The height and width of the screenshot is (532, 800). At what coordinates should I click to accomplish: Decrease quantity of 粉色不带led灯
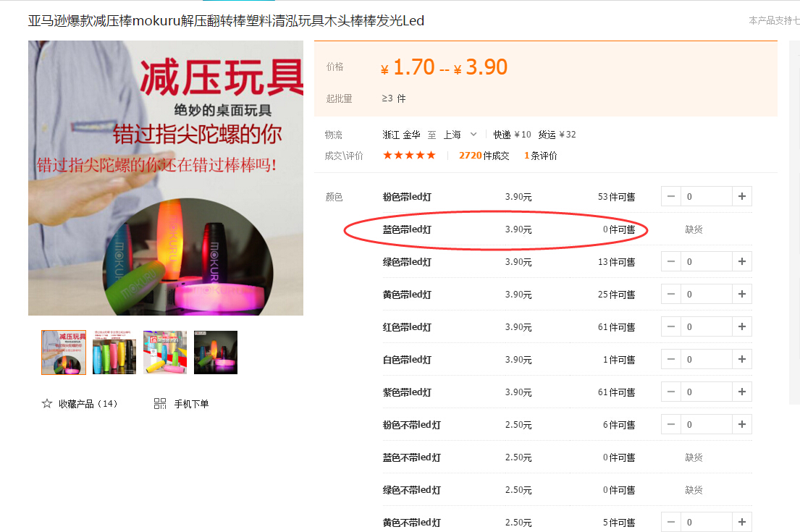(671, 425)
